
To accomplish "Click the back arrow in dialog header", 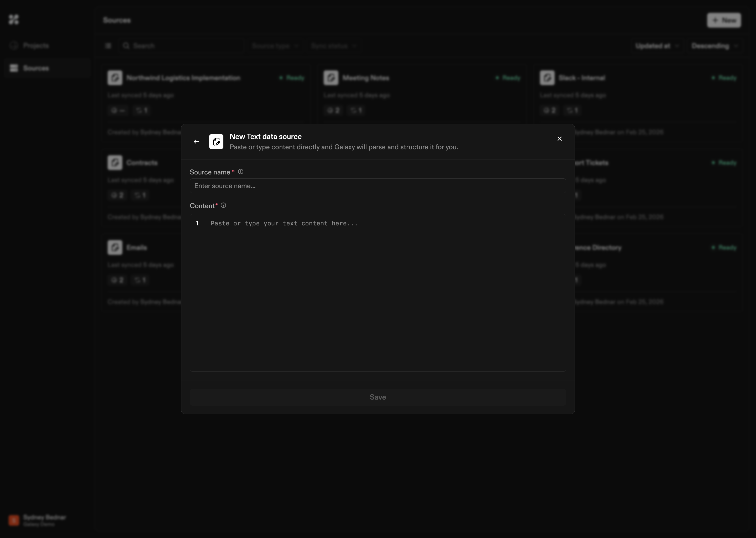I will click(x=196, y=141).
